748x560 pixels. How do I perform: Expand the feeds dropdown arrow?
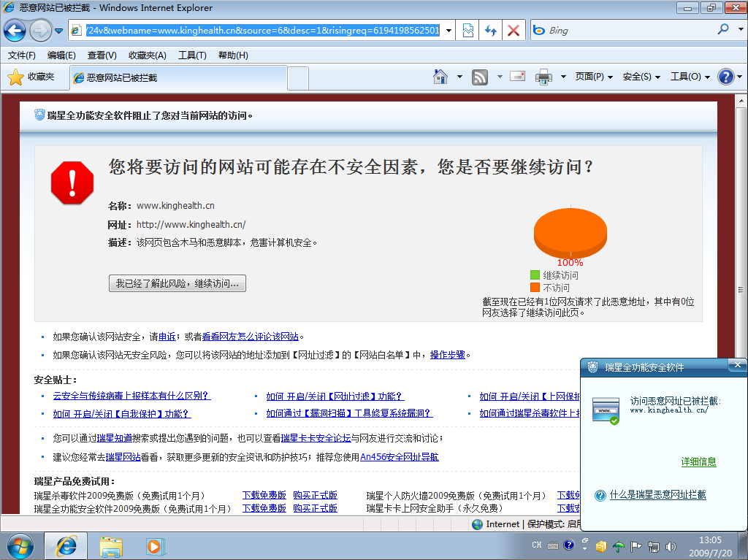coord(500,77)
